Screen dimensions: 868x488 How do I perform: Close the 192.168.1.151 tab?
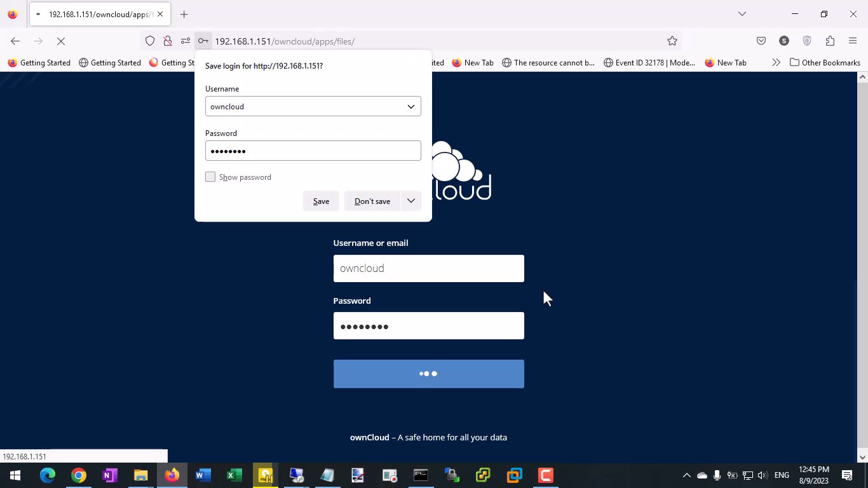[160, 14]
